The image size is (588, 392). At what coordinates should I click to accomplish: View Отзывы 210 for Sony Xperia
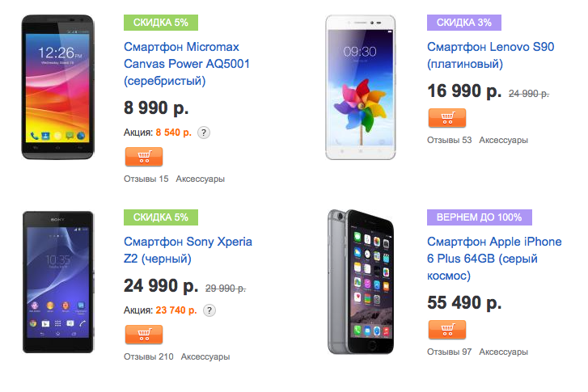point(149,356)
